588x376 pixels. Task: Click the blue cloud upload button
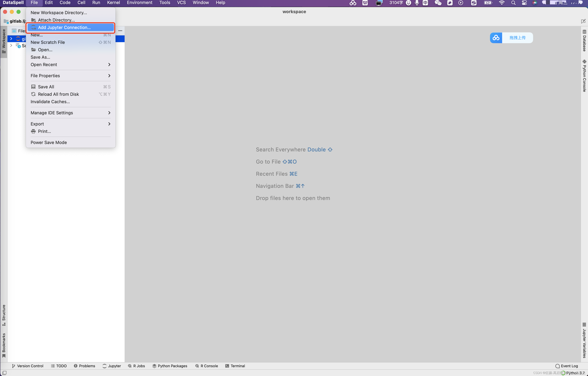point(496,38)
